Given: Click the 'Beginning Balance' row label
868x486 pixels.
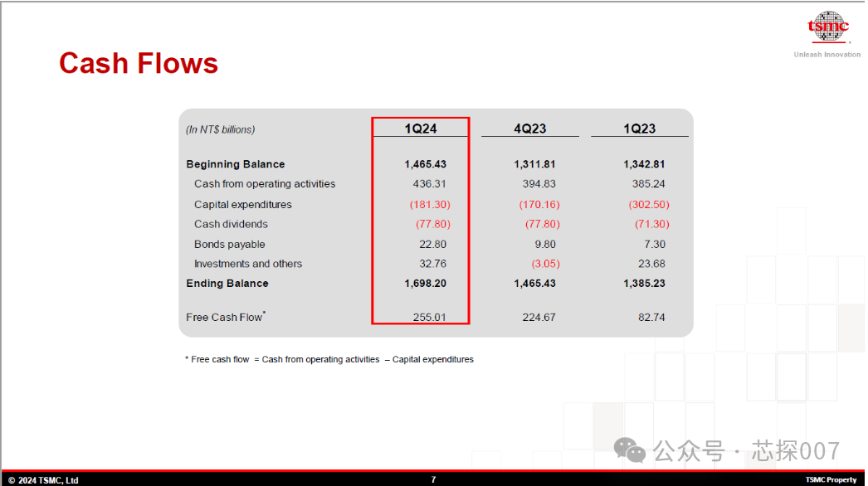Looking at the screenshot, I should pyautogui.click(x=236, y=164).
